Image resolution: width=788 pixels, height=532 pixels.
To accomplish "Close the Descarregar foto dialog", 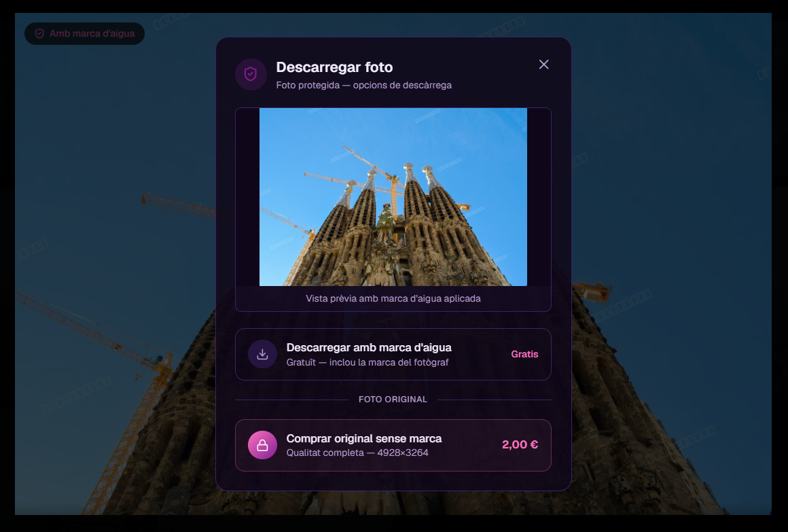I will (543, 65).
